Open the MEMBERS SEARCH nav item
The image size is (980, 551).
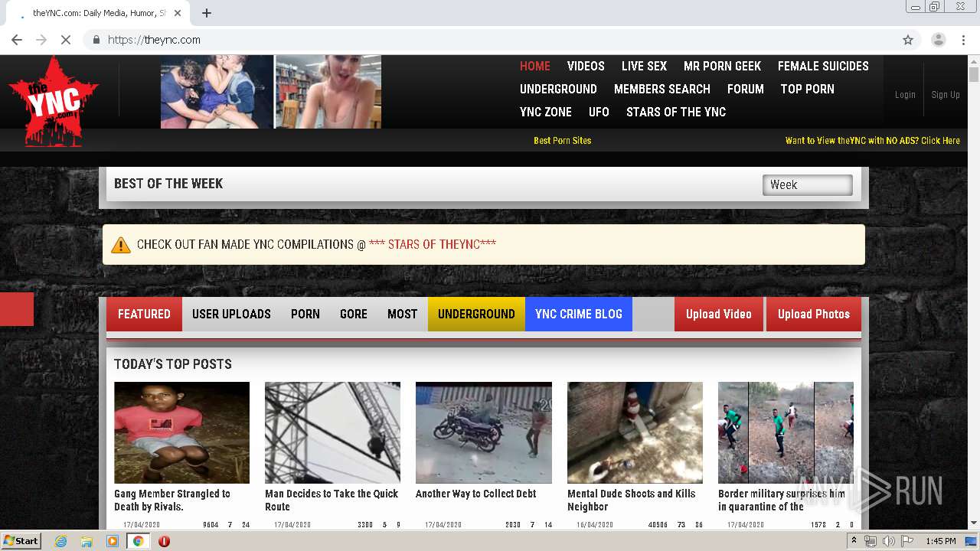pyautogui.click(x=662, y=89)
